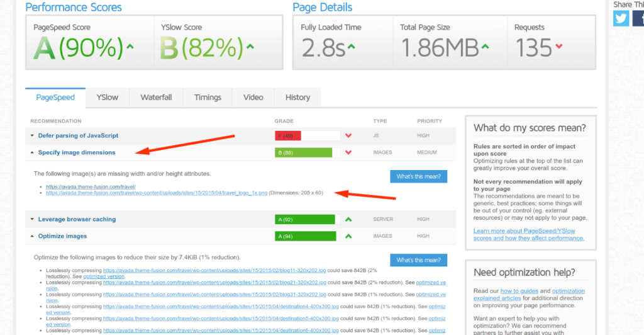Screen dimensions: 644x335
Task: Open Specify image dimensions recommendation
Action: coord(77,152)
